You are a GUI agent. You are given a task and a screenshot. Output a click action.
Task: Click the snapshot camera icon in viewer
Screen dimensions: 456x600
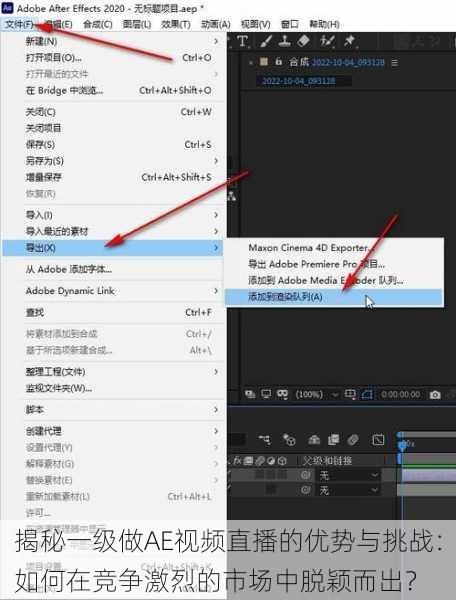(435, 395)
